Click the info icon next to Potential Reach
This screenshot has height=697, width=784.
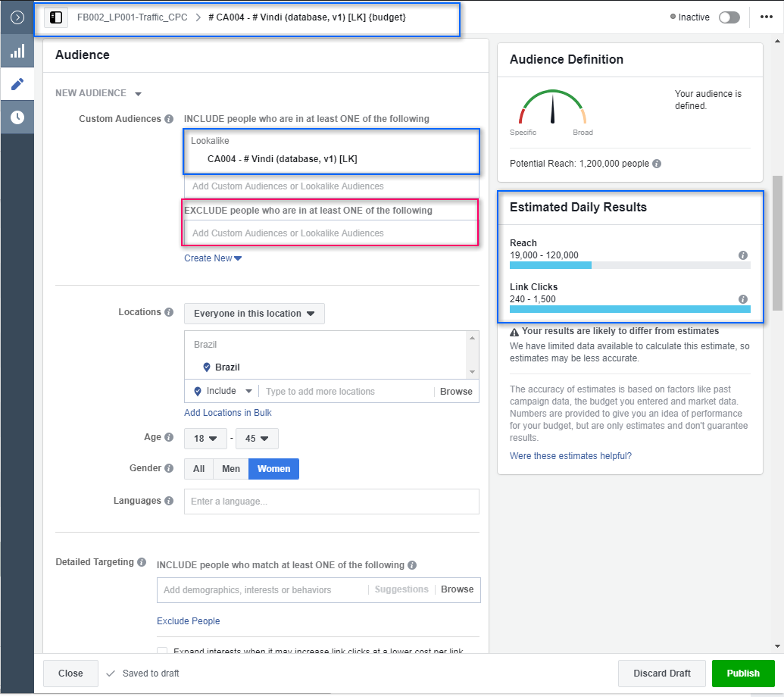tap(657, 164)
